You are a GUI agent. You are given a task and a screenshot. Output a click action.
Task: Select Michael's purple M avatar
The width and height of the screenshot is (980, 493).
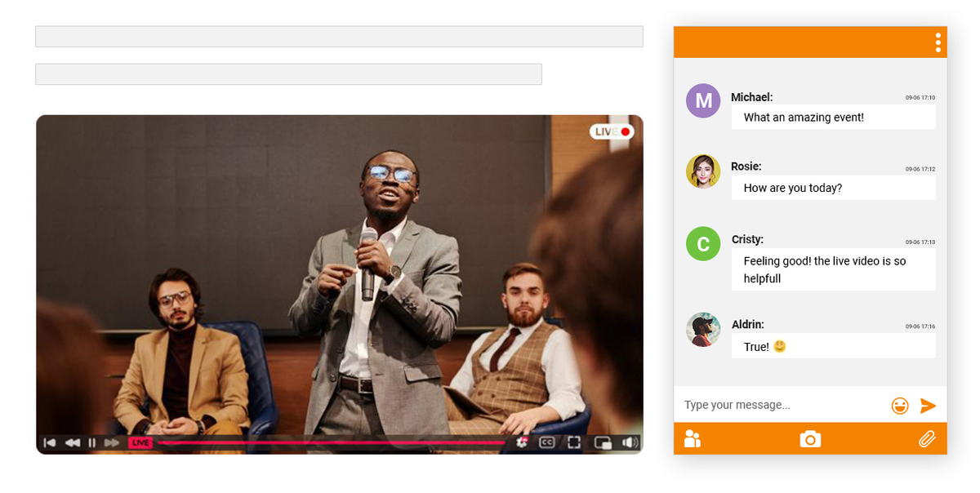click(703, 100)
